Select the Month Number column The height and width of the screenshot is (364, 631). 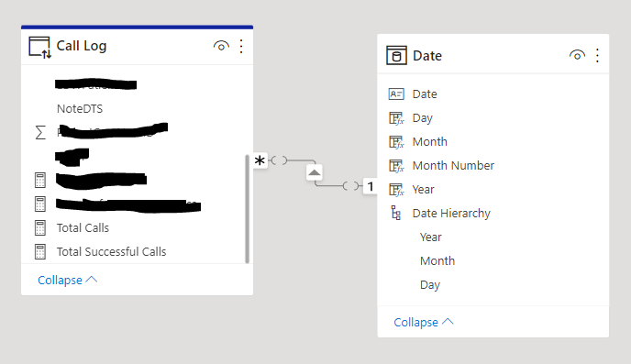click(x=453, y=165)
